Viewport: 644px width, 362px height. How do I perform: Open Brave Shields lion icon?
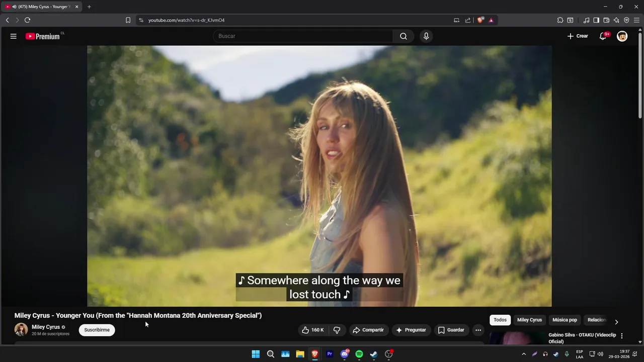tap(480, 20)
